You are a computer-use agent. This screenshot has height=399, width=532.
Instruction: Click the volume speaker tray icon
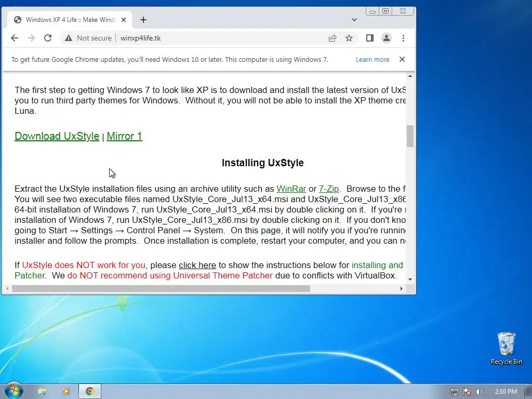click(479, 392)
